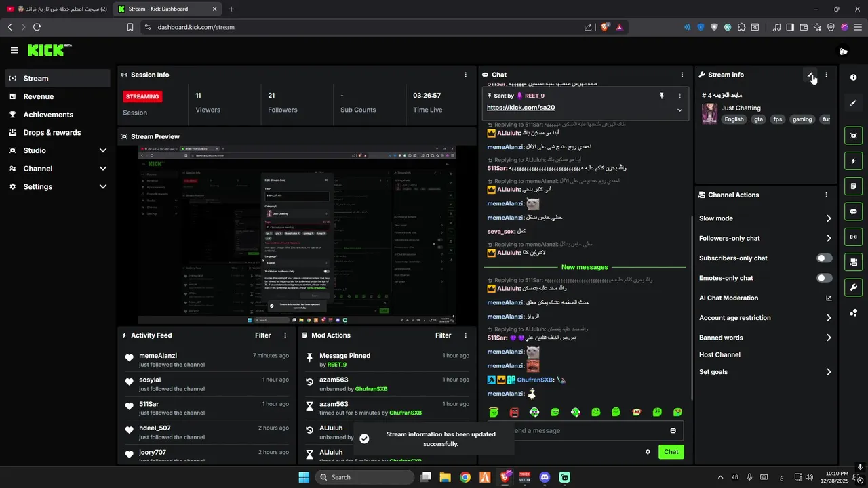Open Channel Actions three-dot menu
868x488 pixels.
coord(826,195)
